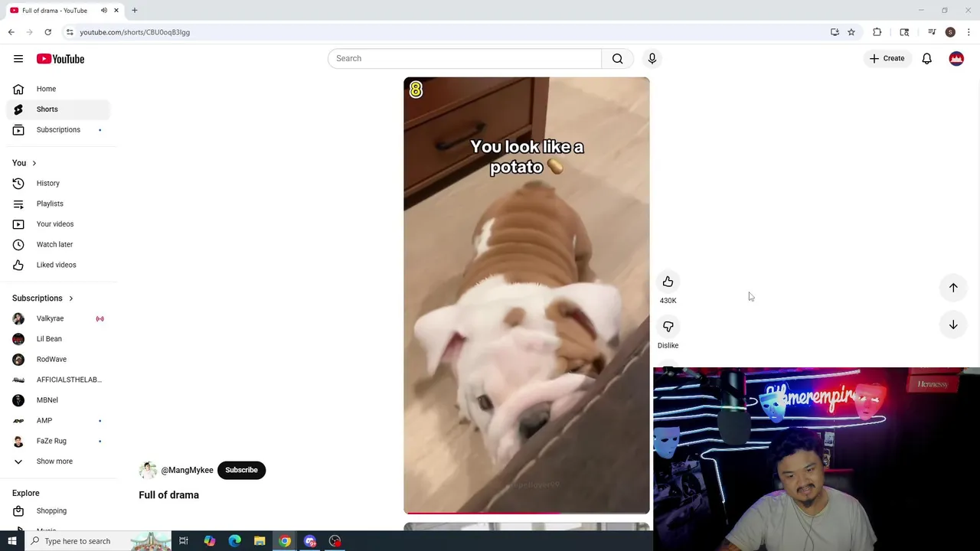Open Valkyrae channel subscription
This screenshot has width=980, height=551.
click(x=58, y=318)
